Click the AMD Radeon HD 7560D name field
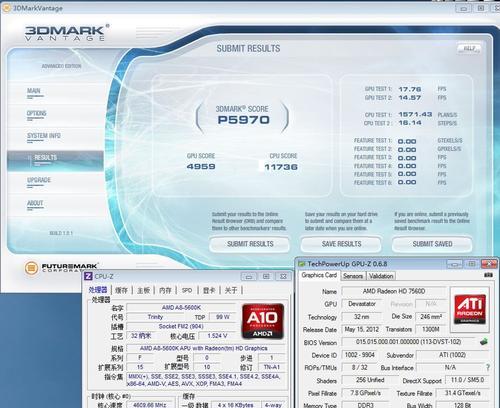Viewport: 500px width, 408px height. [394, 291]
